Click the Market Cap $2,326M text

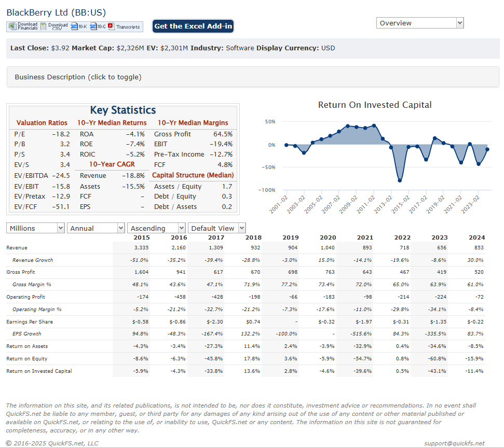point(108,48)
